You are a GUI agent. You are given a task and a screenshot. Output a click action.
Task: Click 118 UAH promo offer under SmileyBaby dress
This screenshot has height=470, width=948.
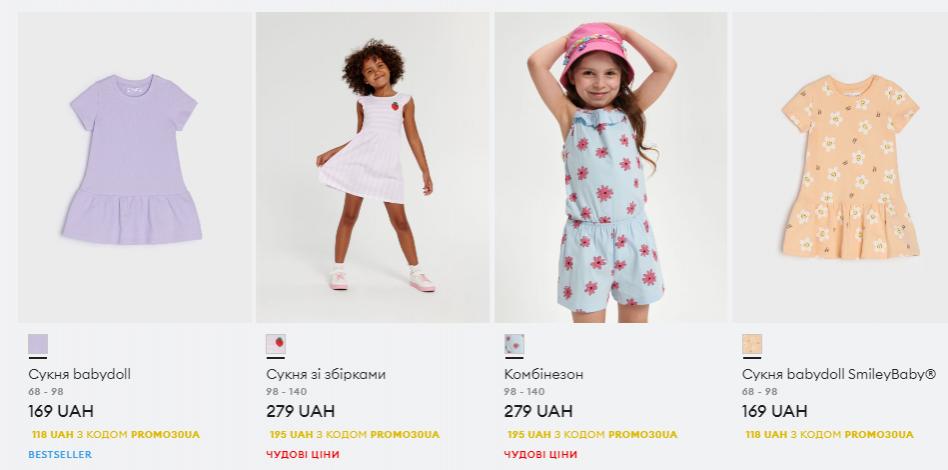tap(830, 434)
